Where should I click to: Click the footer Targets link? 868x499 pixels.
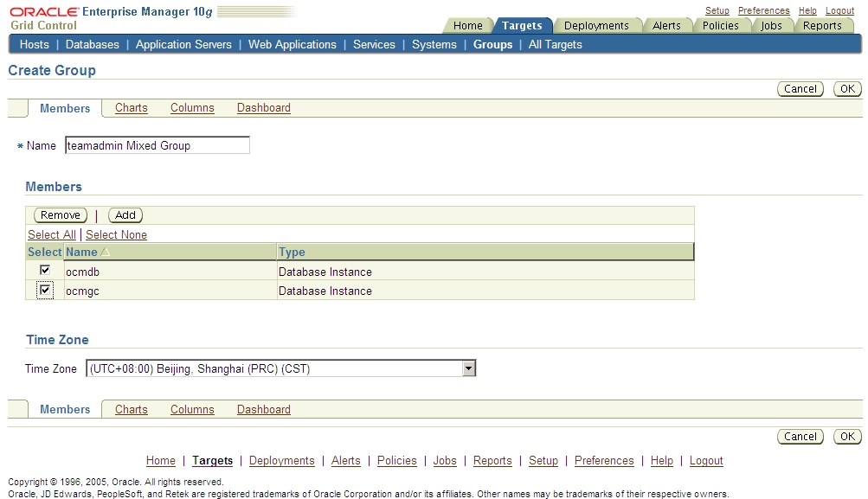click(213, 461)
